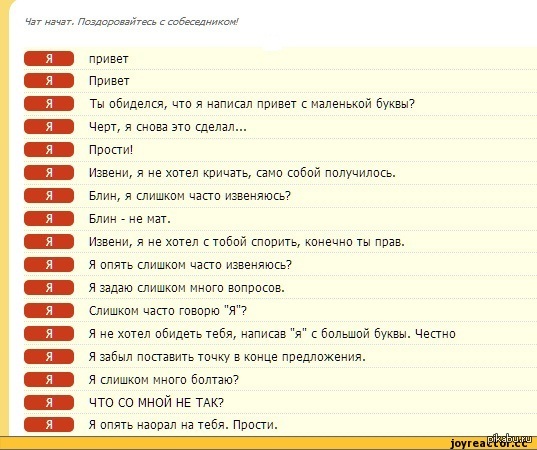This screenshot has height=450, width=537.
Task: Select the message 'Черт, я снова это сделал...'
Action: coord(168,127)
